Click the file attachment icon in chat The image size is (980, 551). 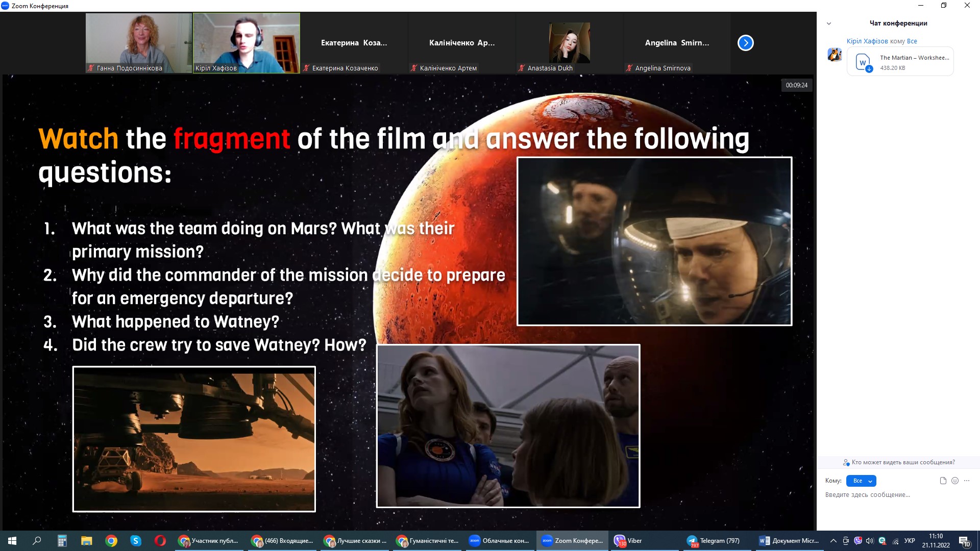[943, 481]
